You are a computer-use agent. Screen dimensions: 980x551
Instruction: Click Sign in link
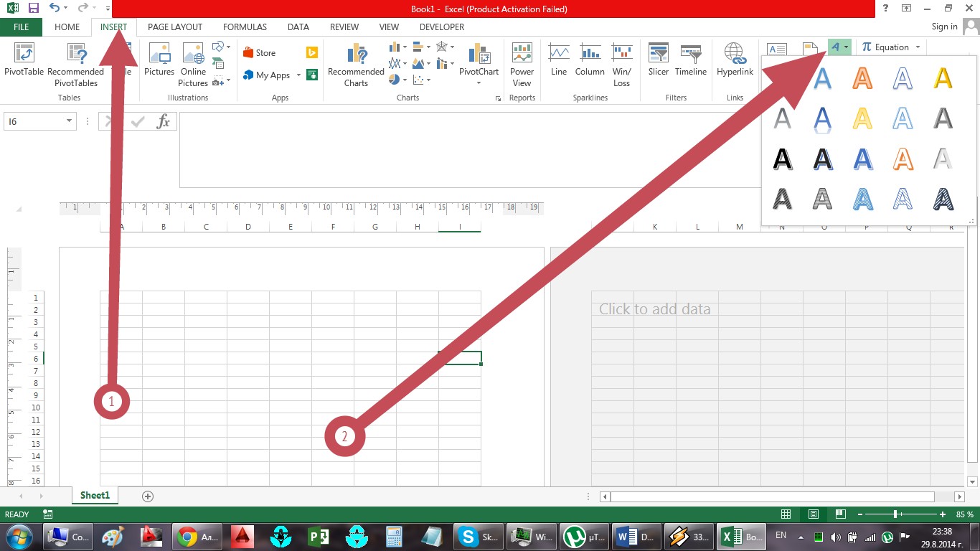coord(944,27)
